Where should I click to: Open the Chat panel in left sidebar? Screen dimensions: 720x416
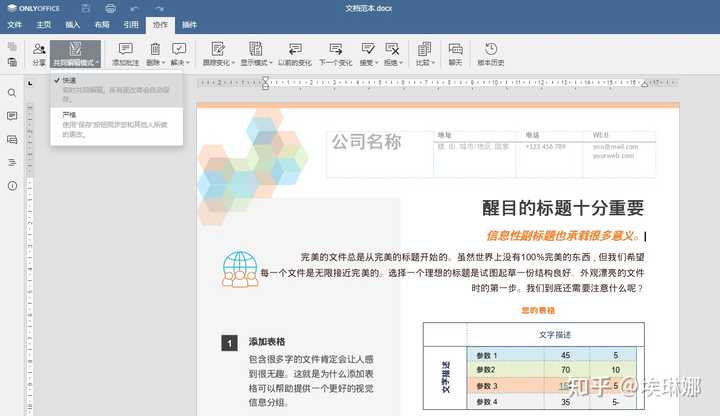tap(12, 139)
